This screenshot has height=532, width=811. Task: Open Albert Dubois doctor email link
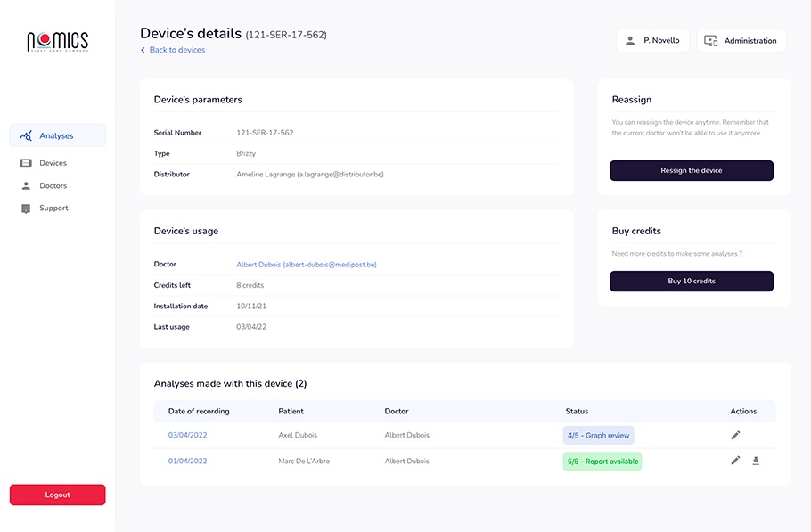(306, 265)
